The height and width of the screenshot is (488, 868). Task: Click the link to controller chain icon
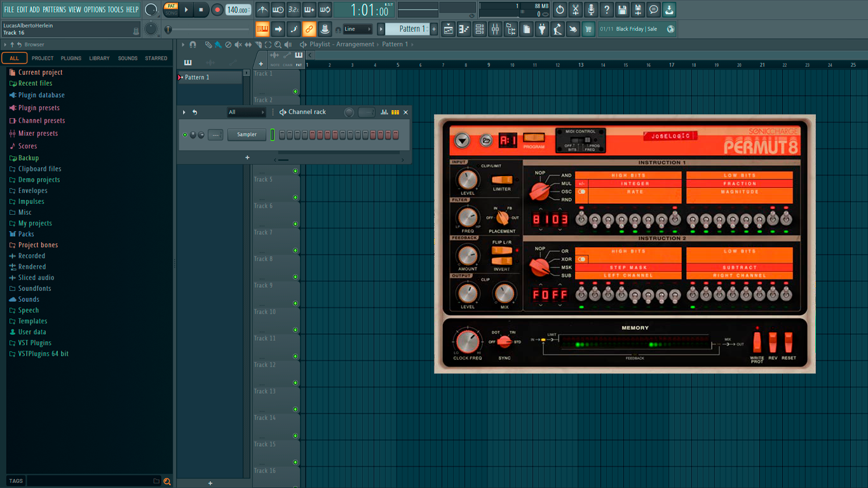click(x=309, y=29)
